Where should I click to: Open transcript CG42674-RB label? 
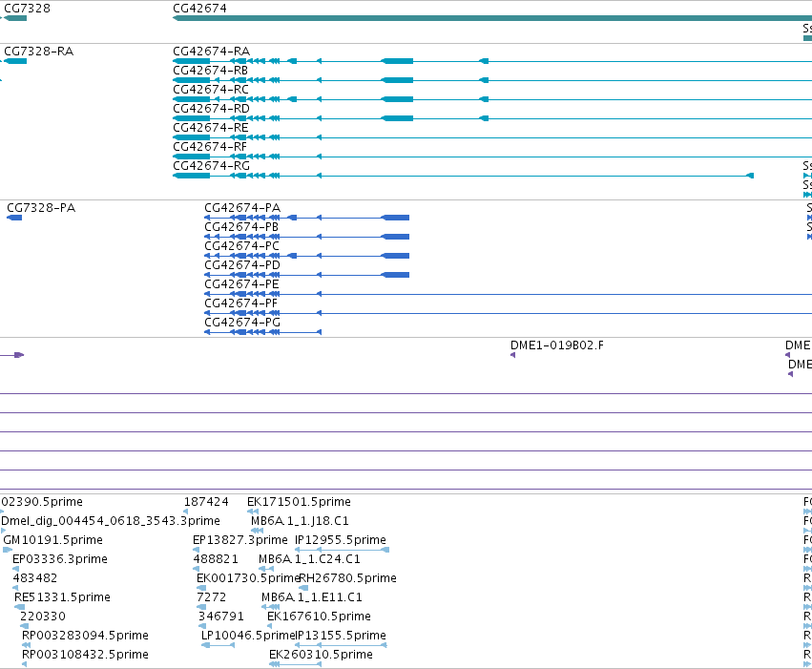click(210, 71)
